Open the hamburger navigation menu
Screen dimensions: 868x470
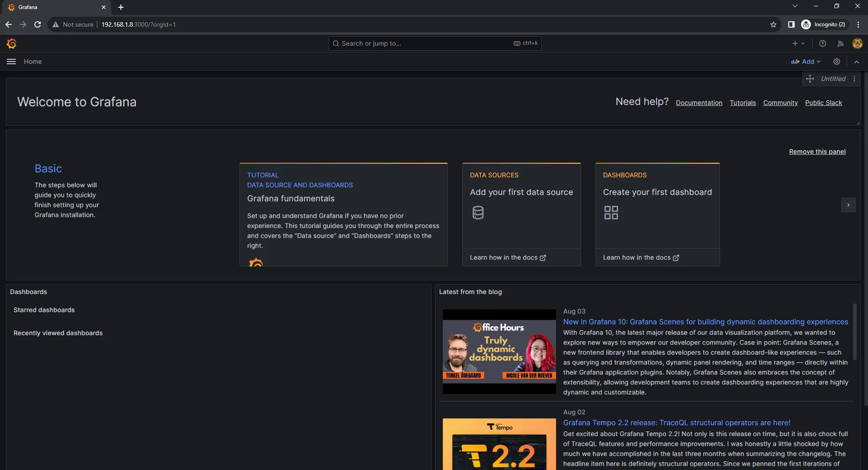[11, 62]
